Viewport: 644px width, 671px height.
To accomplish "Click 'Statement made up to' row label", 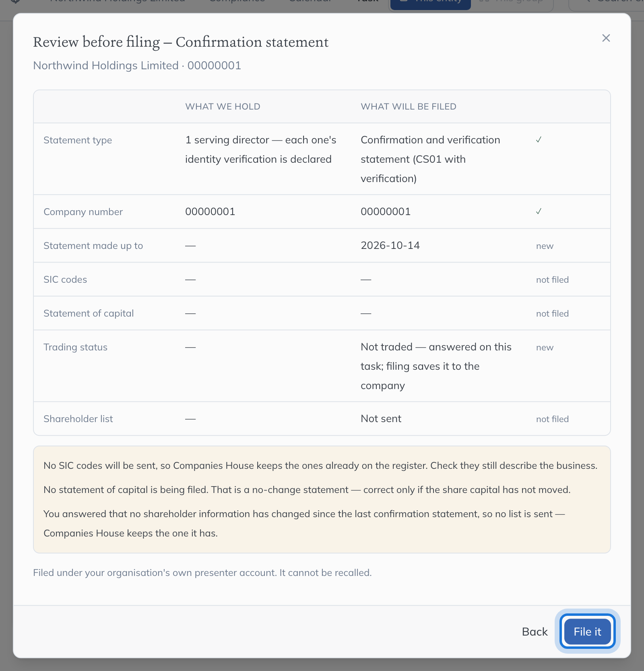I will tap(93, 246).
